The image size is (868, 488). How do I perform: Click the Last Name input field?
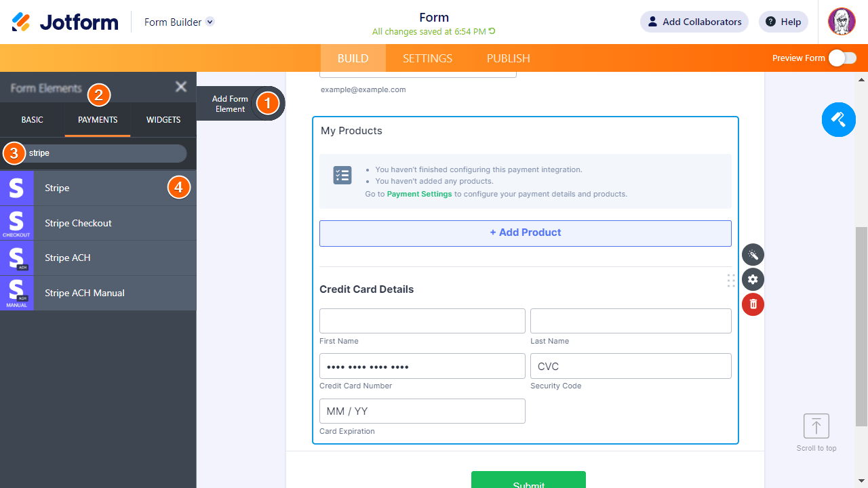tap(631, 321)
